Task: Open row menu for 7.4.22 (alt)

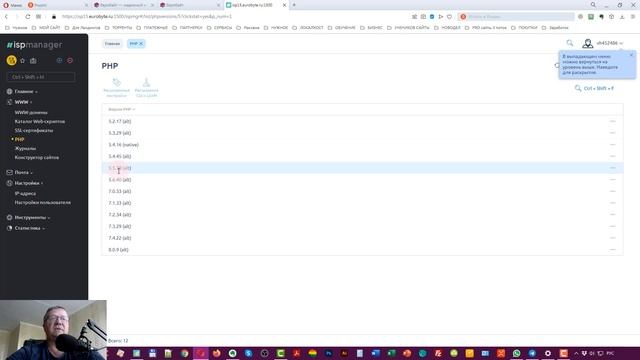Action: point(613,238)
